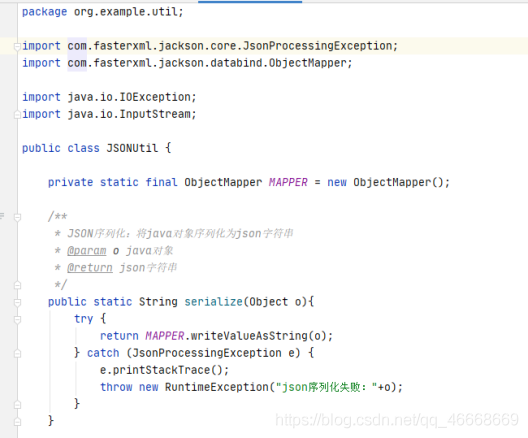Click 'private static final' modifiers in field declaration
This screenshot has width=528, height=438.
pos(113,182)
